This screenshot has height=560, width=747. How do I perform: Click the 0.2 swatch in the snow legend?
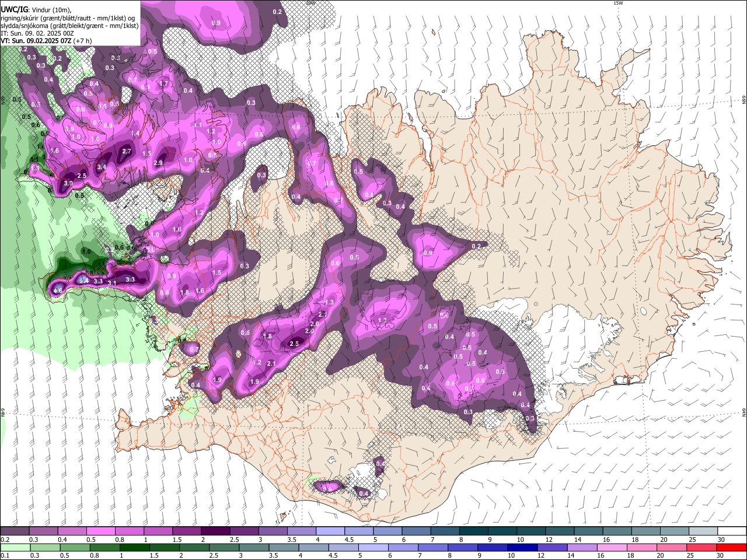(15, 531)
